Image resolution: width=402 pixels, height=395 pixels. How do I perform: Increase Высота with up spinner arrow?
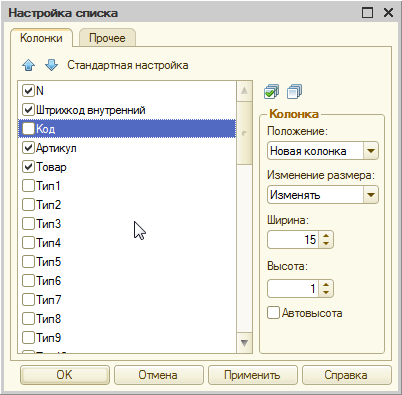[x=326, y=284]
